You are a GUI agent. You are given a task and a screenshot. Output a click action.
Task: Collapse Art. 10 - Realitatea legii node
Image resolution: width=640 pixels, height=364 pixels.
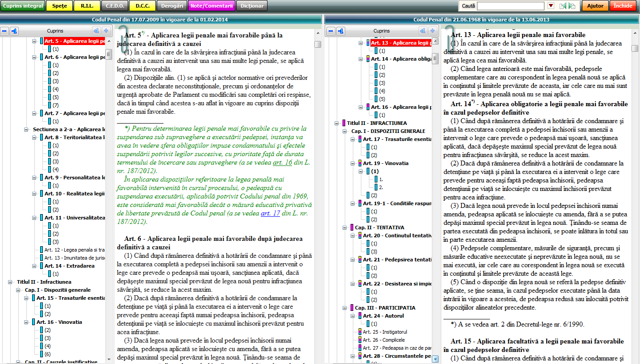(x=34, y=194)
